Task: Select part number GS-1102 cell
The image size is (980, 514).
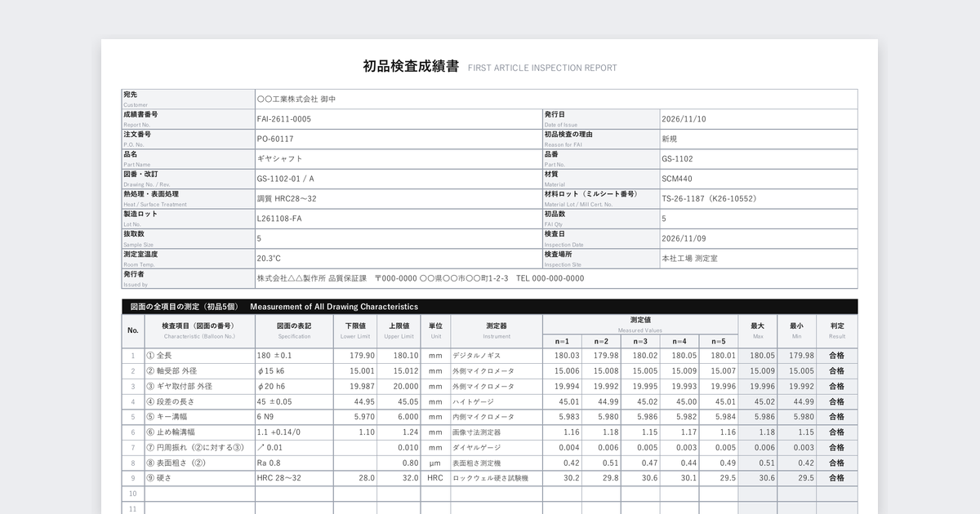Action: click(759, 159)
